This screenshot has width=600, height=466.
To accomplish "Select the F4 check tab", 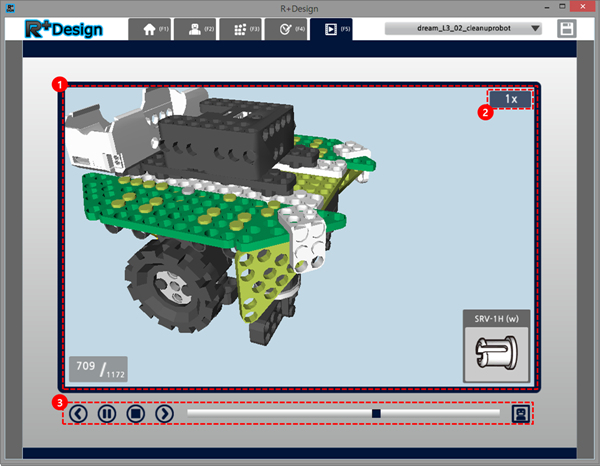I will point(285,29).
